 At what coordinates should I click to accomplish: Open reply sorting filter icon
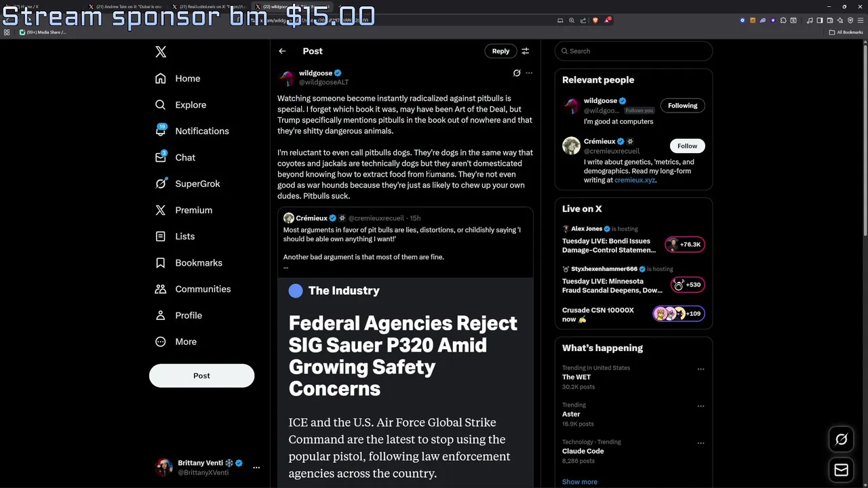pyautogui.click(x=525, y=51)
